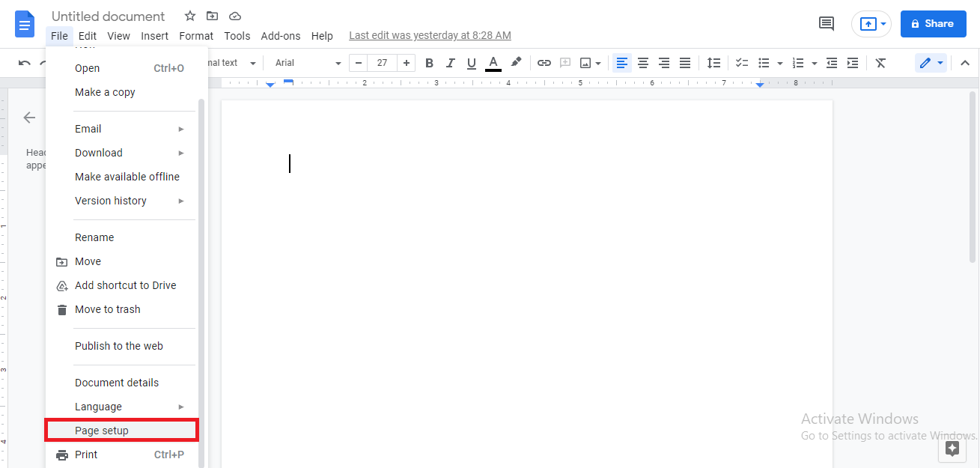Click the bulleted list icon
This screenshot has width=980, height=468.
pyautogui.click(x=764, y=63)
